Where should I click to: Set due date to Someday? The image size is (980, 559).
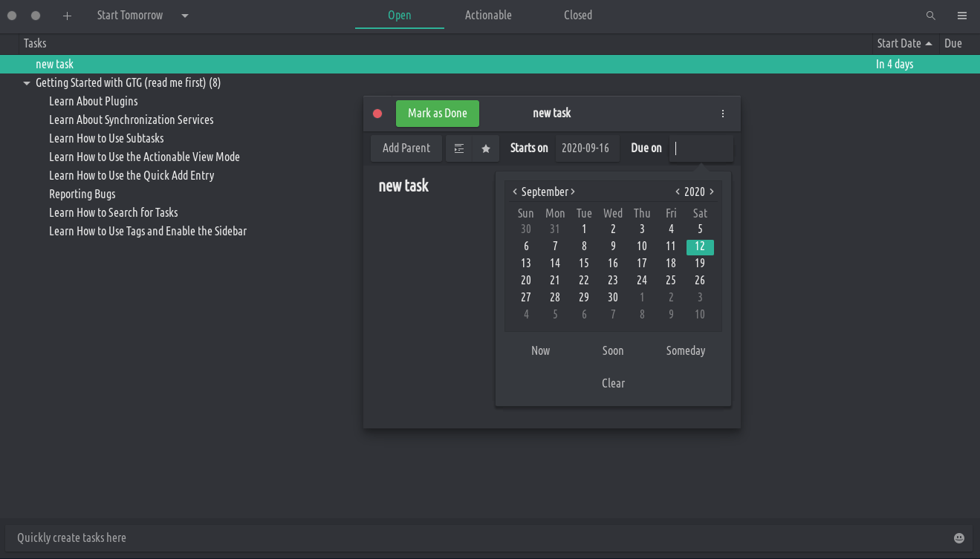coord(686,350)
